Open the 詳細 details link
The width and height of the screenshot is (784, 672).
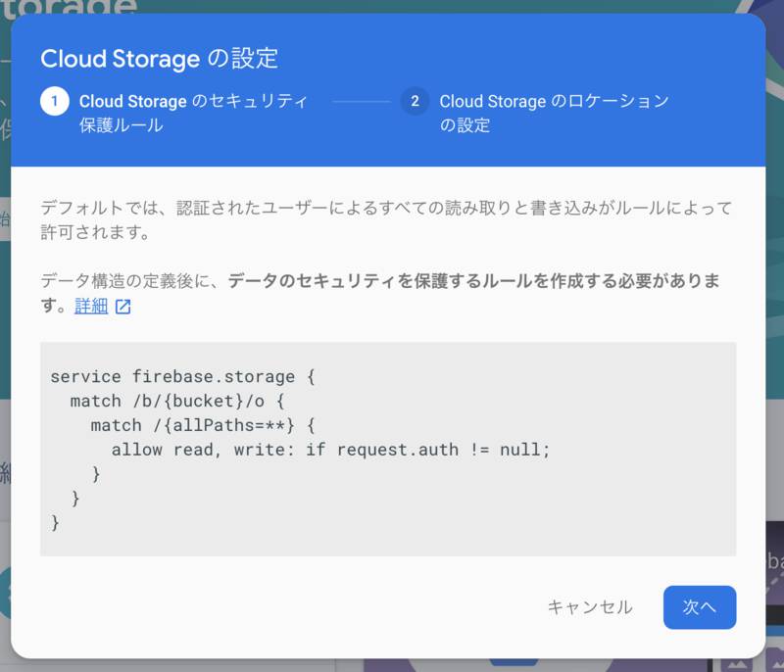tap(91, 306)
